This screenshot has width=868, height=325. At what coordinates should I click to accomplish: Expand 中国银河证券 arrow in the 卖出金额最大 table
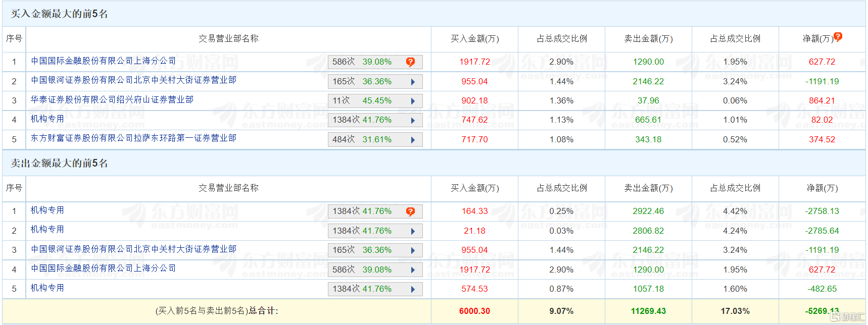(x=413, y=250)
